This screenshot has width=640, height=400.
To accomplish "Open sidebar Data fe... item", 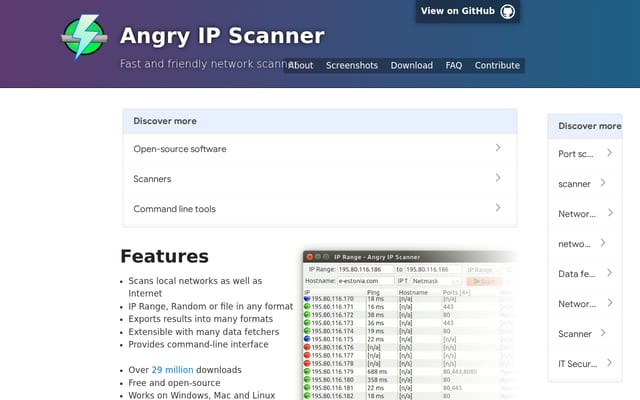I will [584, 274].
